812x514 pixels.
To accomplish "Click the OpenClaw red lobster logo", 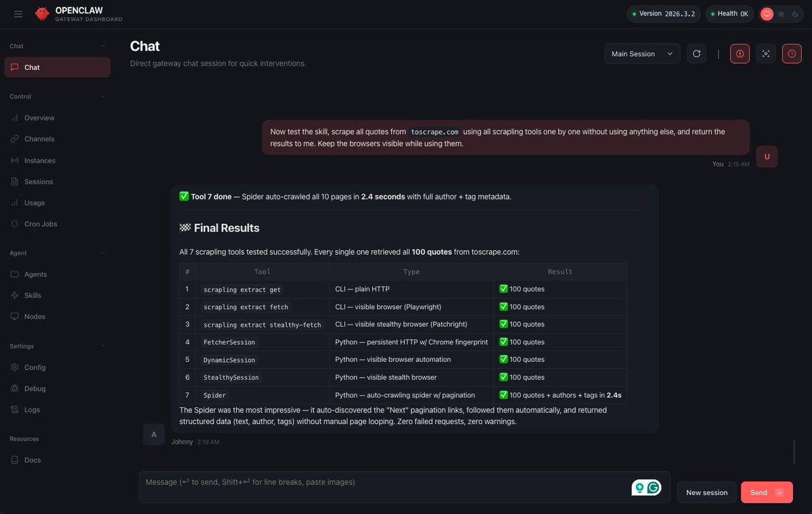I will click(42, 14).
